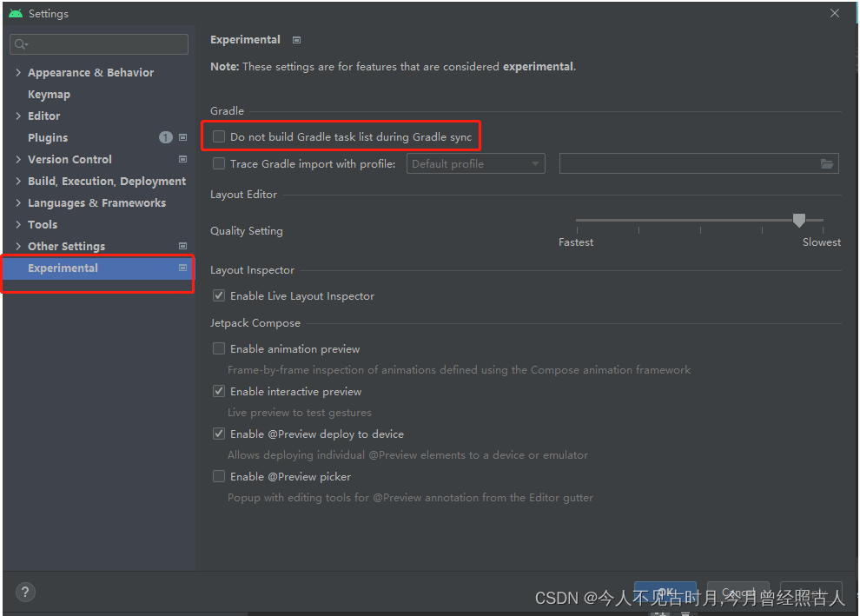Enable the animation preview checkbox
This screenshot has width=860, height=616.
tap(218, 348)
